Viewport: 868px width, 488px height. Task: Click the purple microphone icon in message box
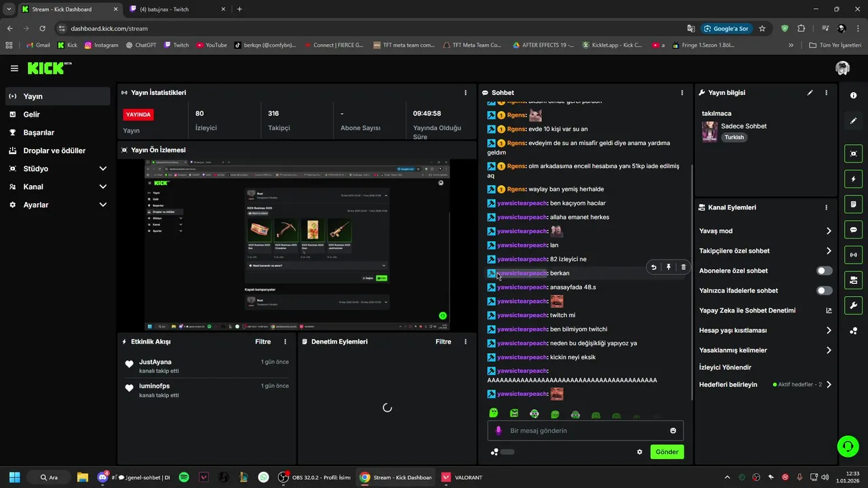pos(498,430)
